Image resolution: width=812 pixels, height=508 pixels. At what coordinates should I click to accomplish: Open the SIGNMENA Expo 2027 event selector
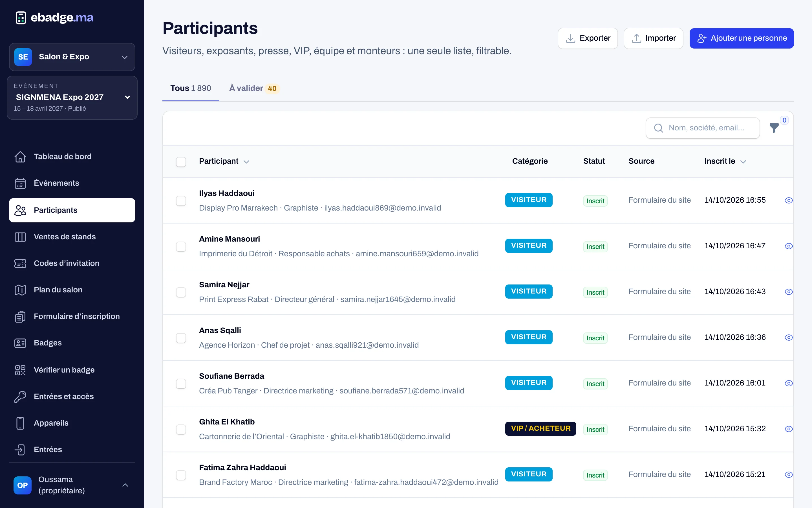[72, 97]
